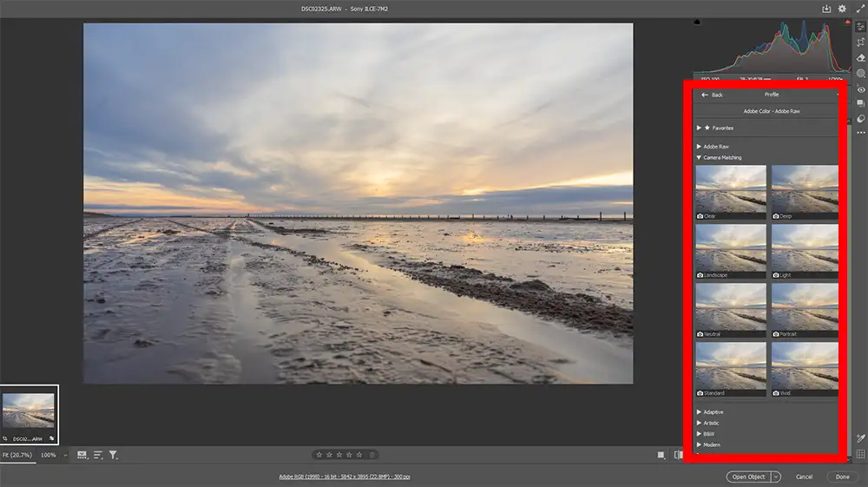Screen dimensions: 868x487
Task: Open the Edit adjustments panel icon
Action: point(860,26)
